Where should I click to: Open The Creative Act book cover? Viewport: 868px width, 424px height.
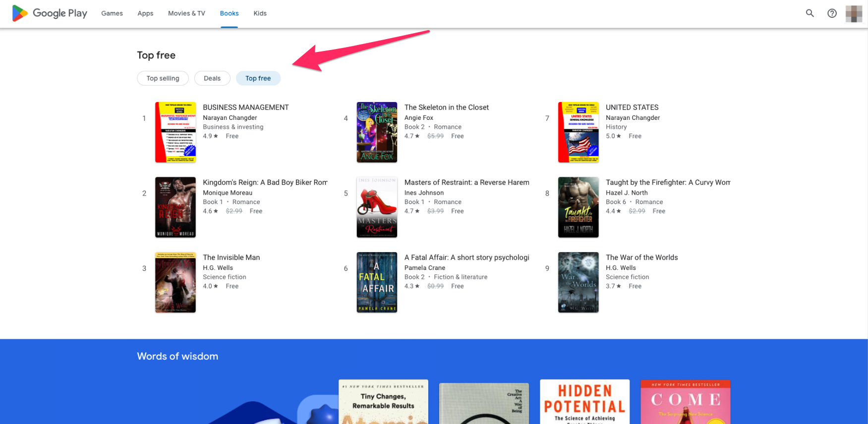tap(484, 403)
